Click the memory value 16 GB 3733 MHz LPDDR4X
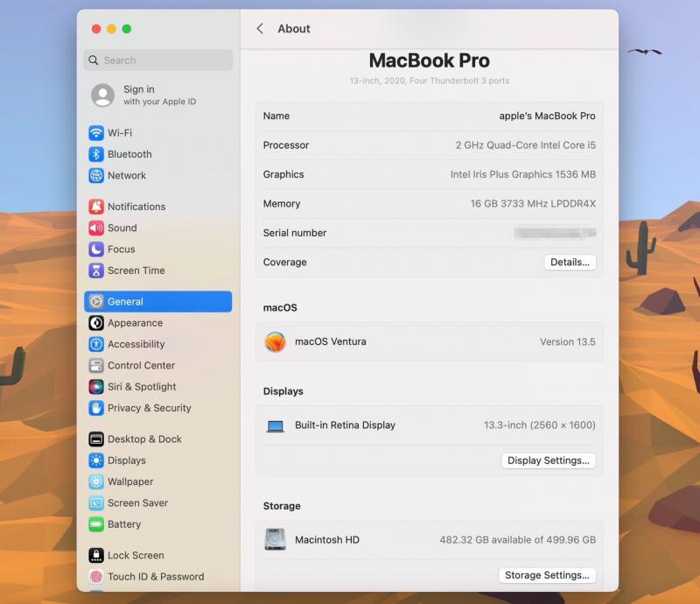The image size is (700, 604). (533, 204)
